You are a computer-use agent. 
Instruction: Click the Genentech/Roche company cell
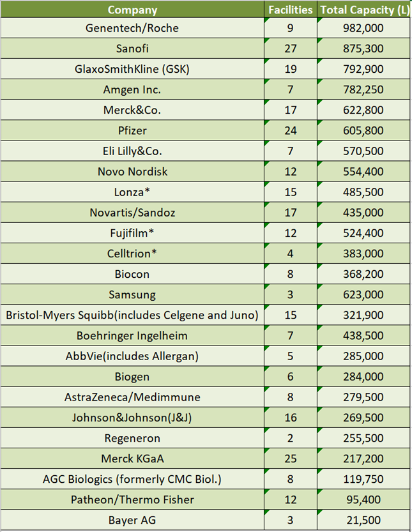pos(132,28)
